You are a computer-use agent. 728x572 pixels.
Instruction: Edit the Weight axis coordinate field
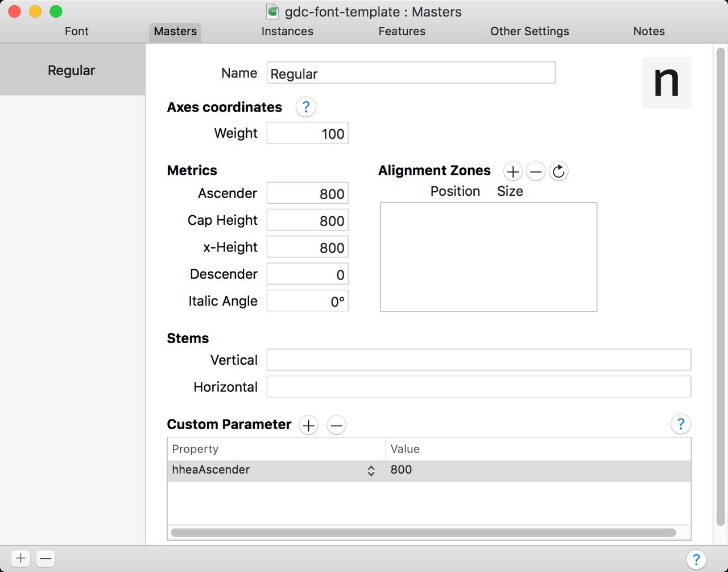[307, 134]
